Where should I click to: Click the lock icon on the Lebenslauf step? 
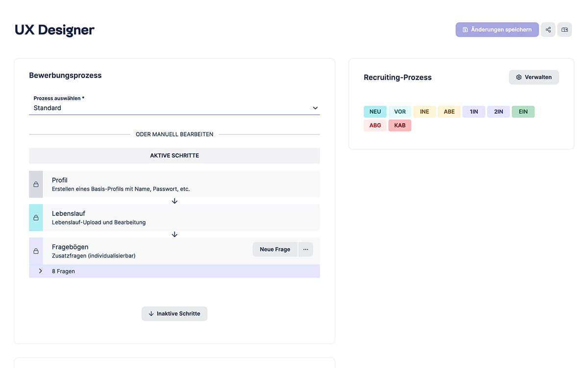click(x=36, y=217)
